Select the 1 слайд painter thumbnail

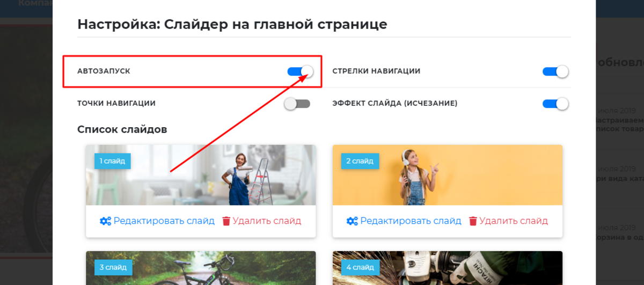(x=201, y=175)
